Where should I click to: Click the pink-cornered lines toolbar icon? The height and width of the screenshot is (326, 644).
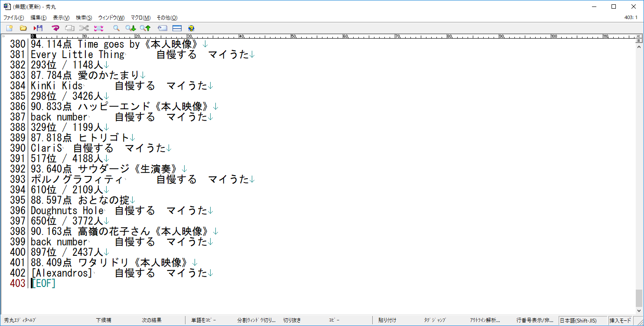pyautogui.click(x=98, y=28)
